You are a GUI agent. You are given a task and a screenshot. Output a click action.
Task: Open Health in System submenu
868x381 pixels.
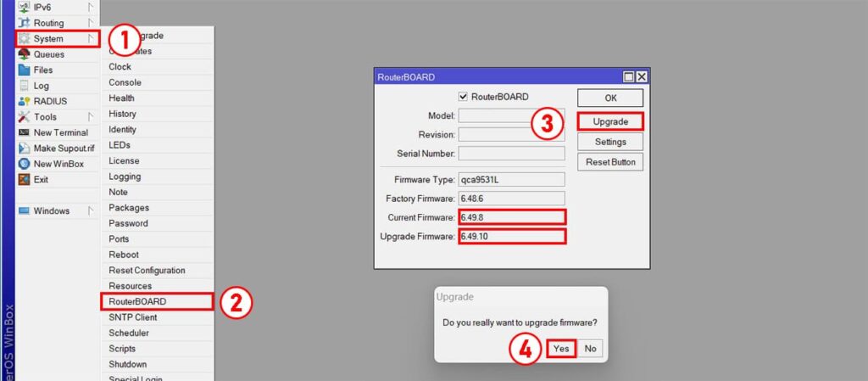157,98
